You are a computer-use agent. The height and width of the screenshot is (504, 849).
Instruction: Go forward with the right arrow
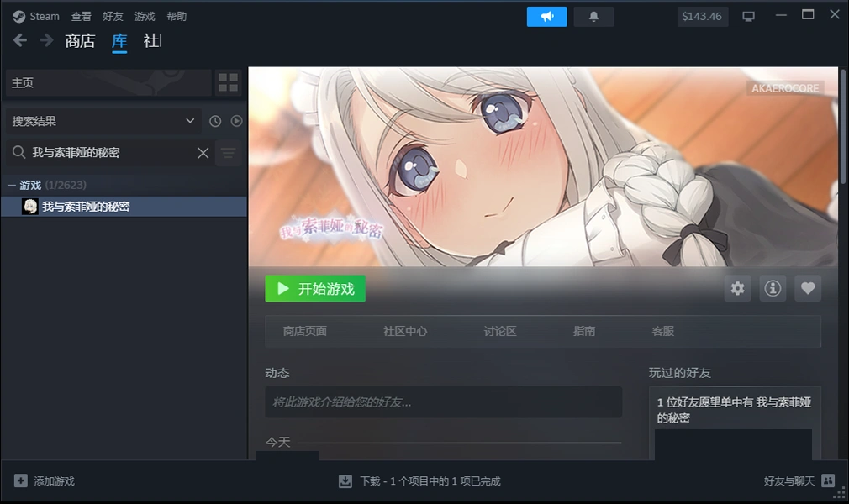coord(46,40)
